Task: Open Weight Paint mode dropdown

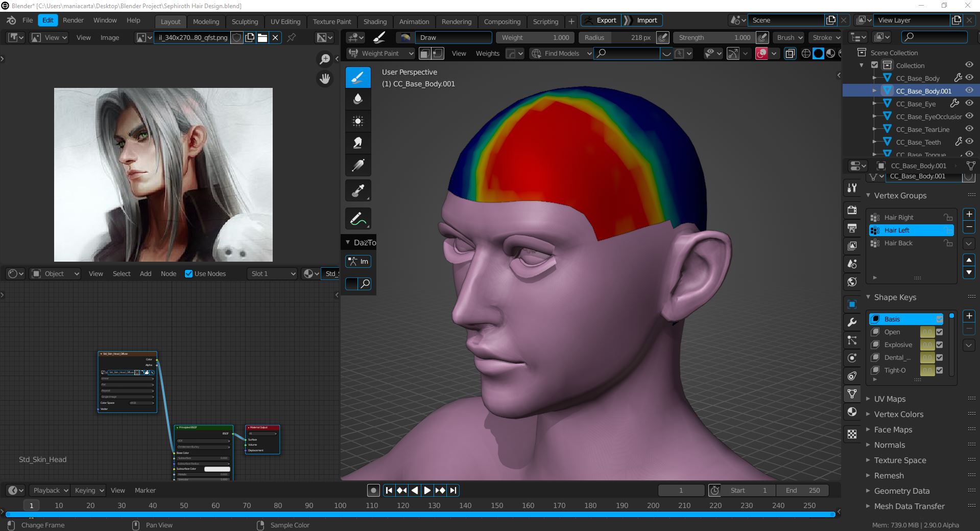Action: (381, 53)
